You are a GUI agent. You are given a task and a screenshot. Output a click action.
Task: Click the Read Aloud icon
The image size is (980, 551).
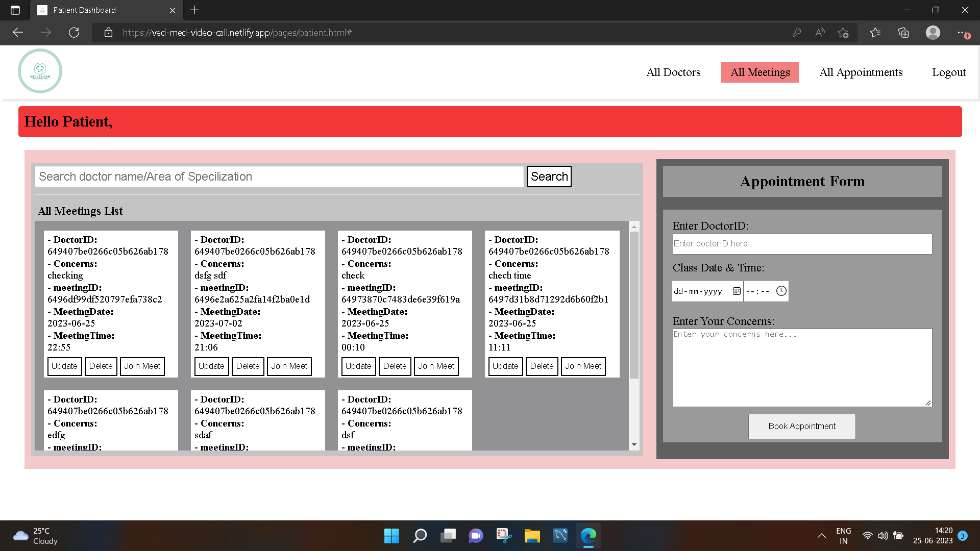[820, 33]
